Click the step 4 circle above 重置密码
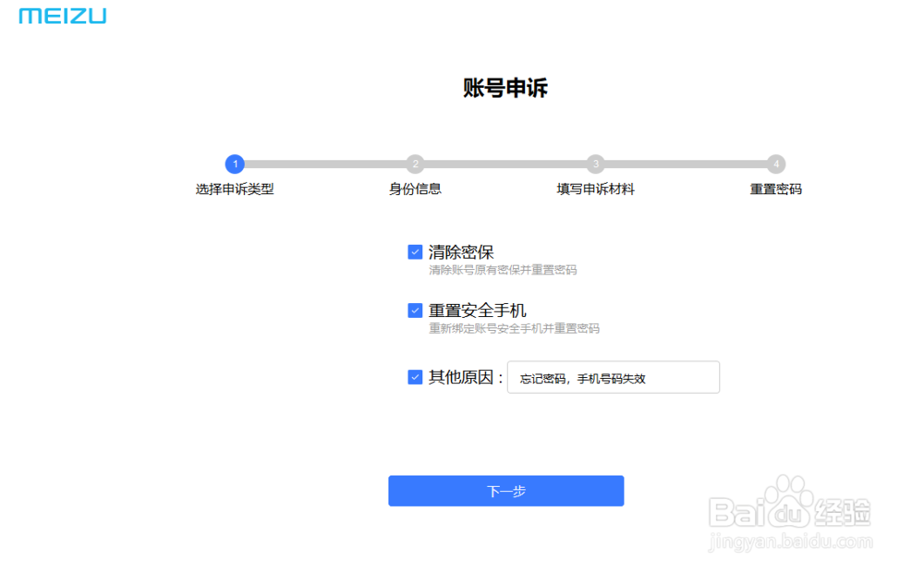 click(776, 164)
